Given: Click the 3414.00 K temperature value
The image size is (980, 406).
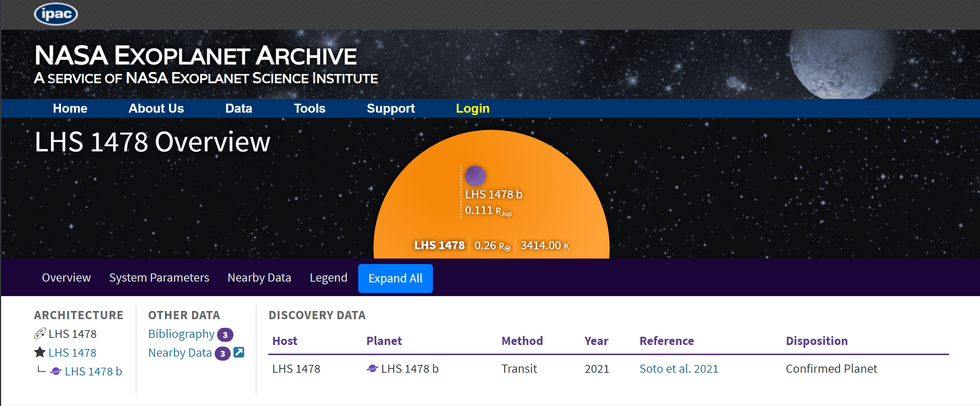Looking at the screenshot, I should (545, 246).
